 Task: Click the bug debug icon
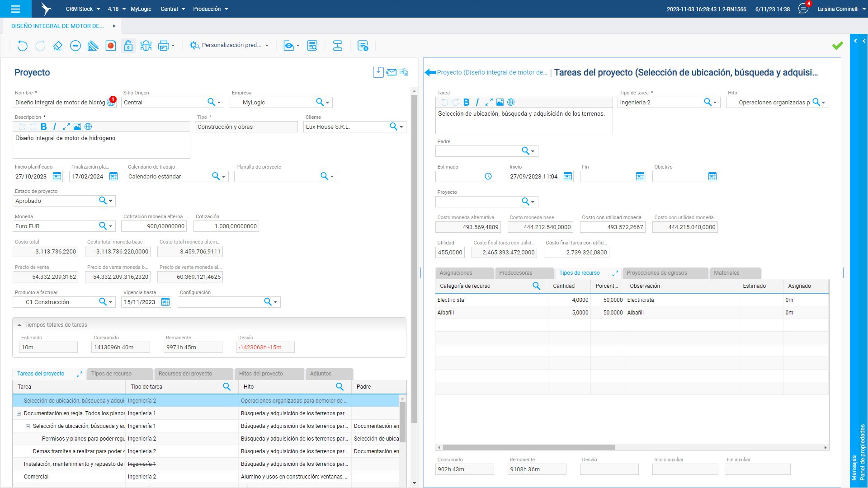146,46
